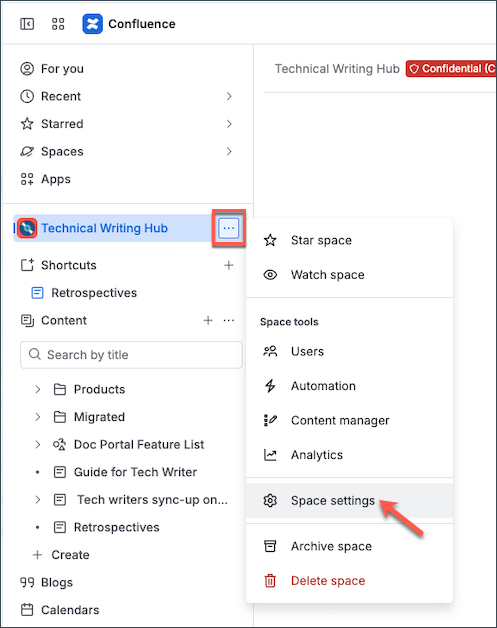Click the Starred star icon

coord(27,124)
